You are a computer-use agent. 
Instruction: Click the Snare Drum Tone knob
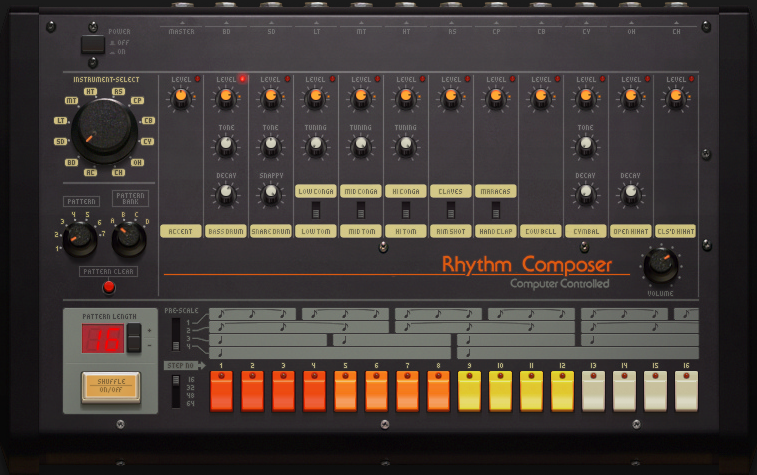pos(271,146)
